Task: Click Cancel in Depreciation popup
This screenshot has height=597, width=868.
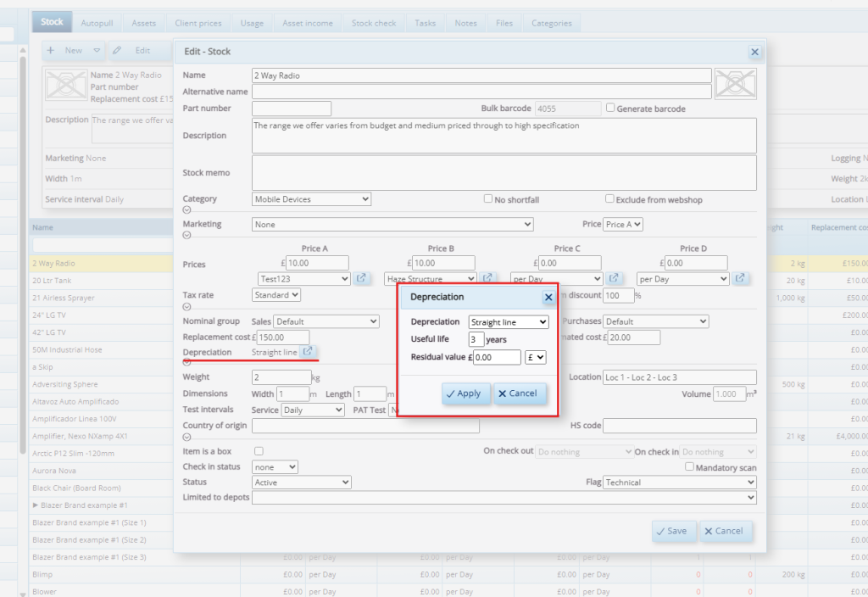Action: click(x=520, y=393)
